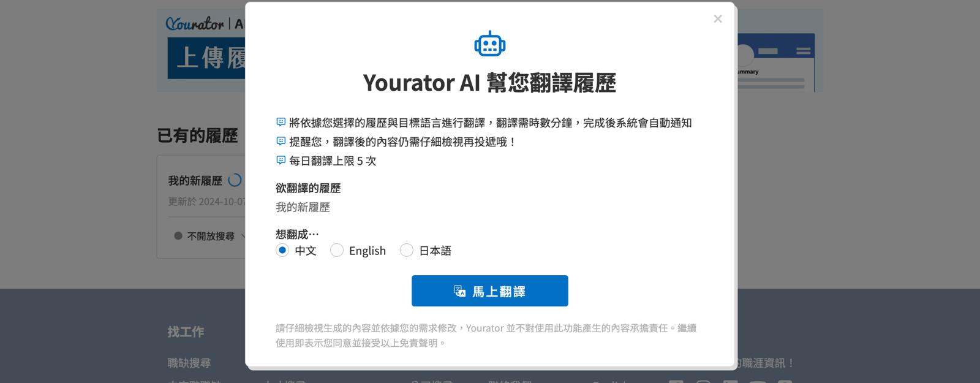980x383 pixels.
Task: Click the robot icon atop the dialog
Action: coord(490,44)
